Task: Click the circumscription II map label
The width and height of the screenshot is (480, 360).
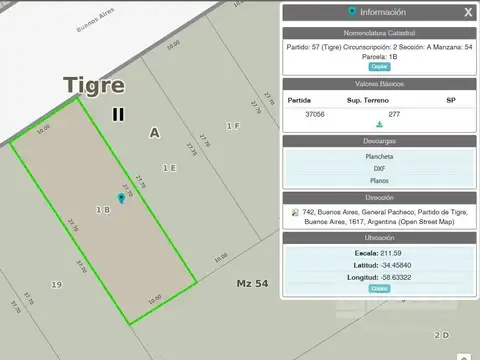Action: pos(118,114)
